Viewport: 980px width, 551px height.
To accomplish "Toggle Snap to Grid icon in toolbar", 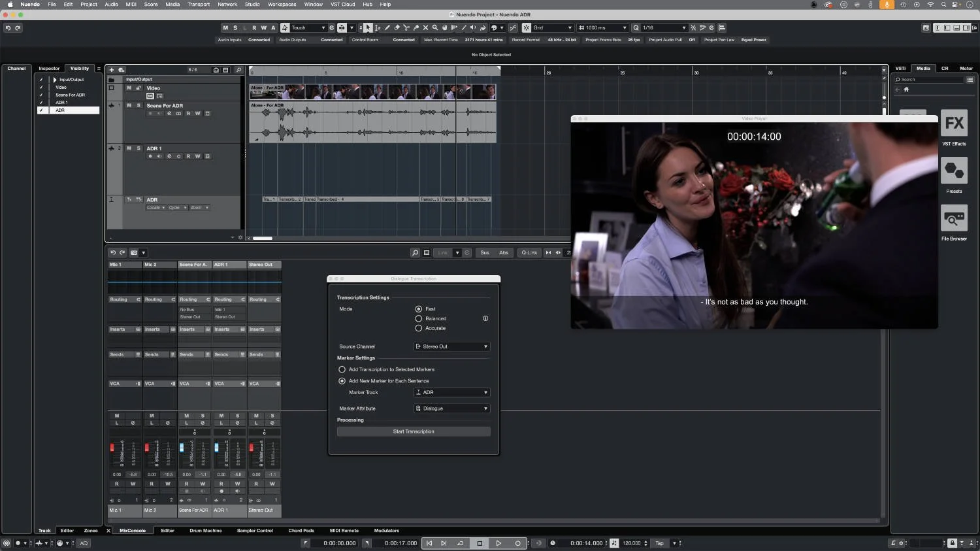I will tap(527, 27).
